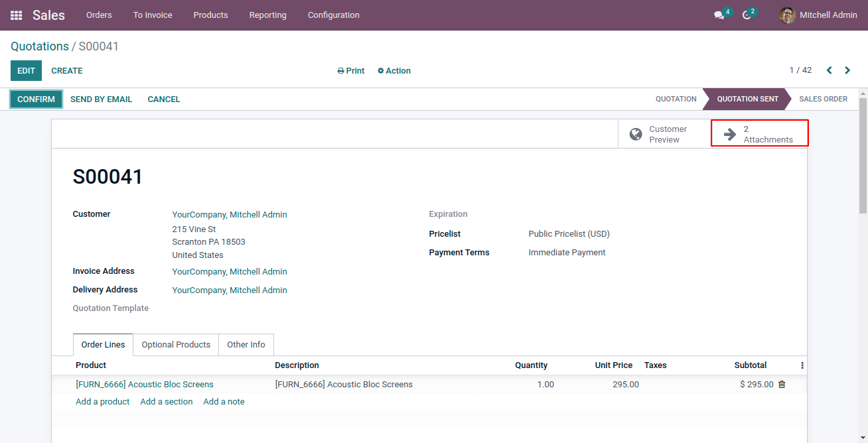
Task: Click subtotal $ 295.00
Action: pyautogui.click(x=757, y=385)
